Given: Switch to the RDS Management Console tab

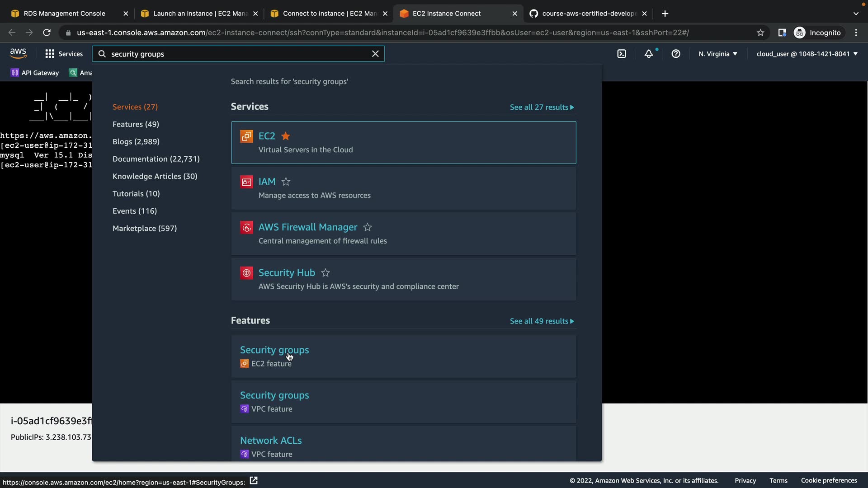Looking at the screenshot, I should pyautogui.click(x=64, y=14).
